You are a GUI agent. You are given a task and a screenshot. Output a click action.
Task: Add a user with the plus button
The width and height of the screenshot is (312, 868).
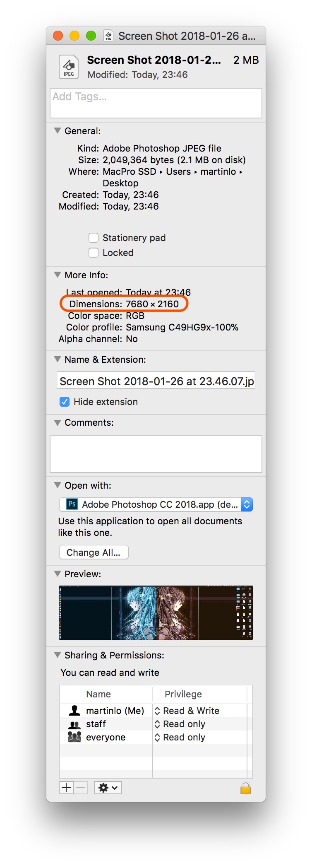point(66,788)
